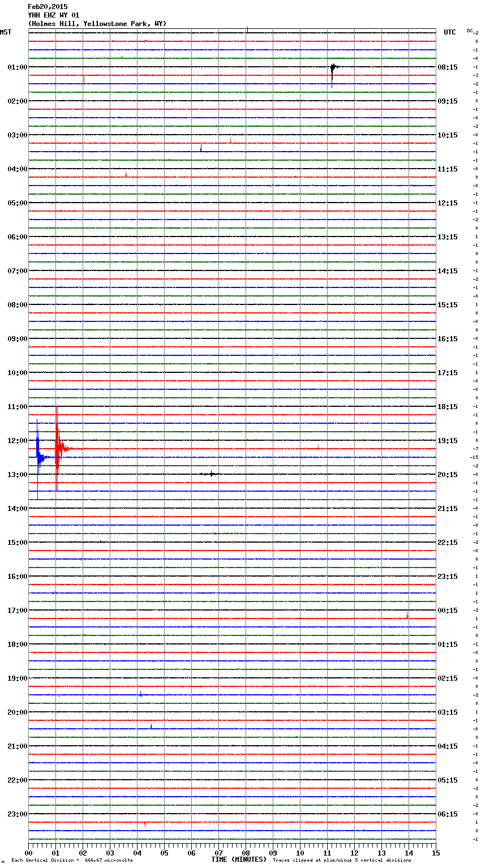The height and width of the screenshot is (868, 481).
Task: Click the 08:15 UTC time label
Action: [448, 67]
